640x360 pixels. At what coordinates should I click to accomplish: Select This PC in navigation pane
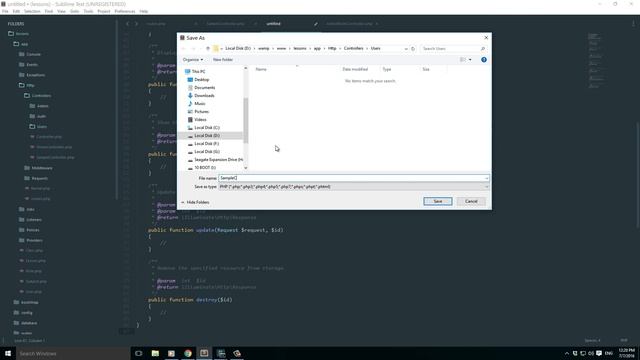click(x=198, y=71)
